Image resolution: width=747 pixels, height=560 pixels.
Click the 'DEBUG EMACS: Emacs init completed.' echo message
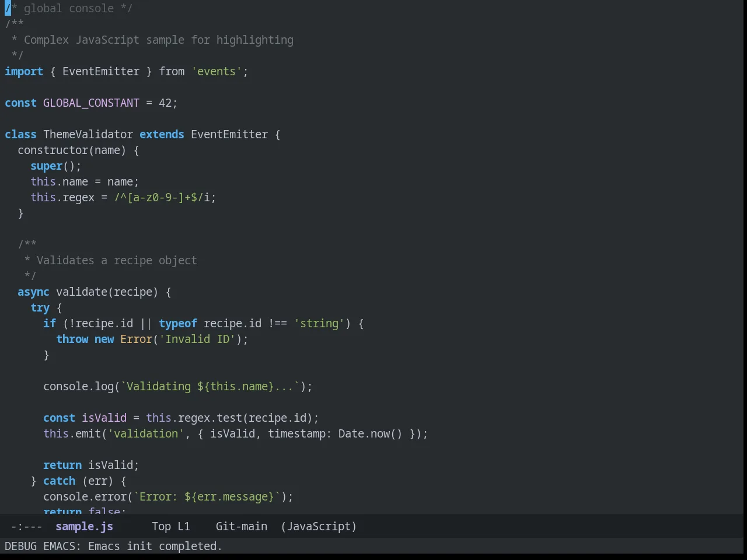113,546
